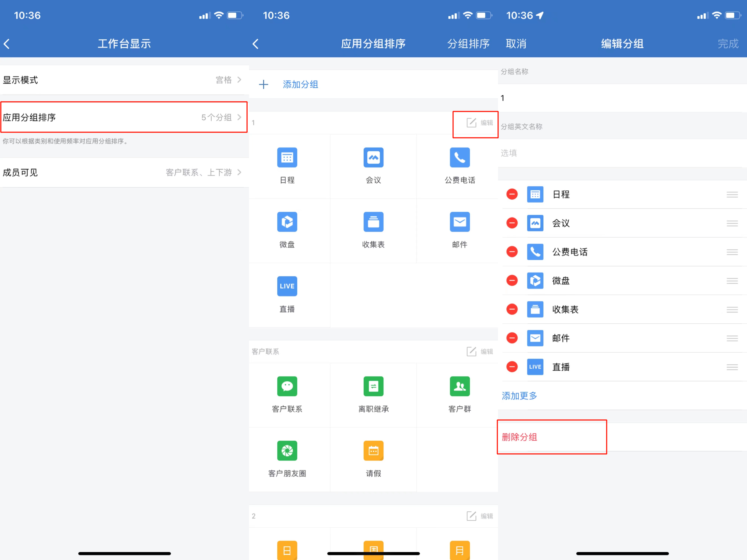Focus the 分组英文名称 field showing 选填
Image resolution: width=747 pixels, height=560 pixels.
click(622, 153)
